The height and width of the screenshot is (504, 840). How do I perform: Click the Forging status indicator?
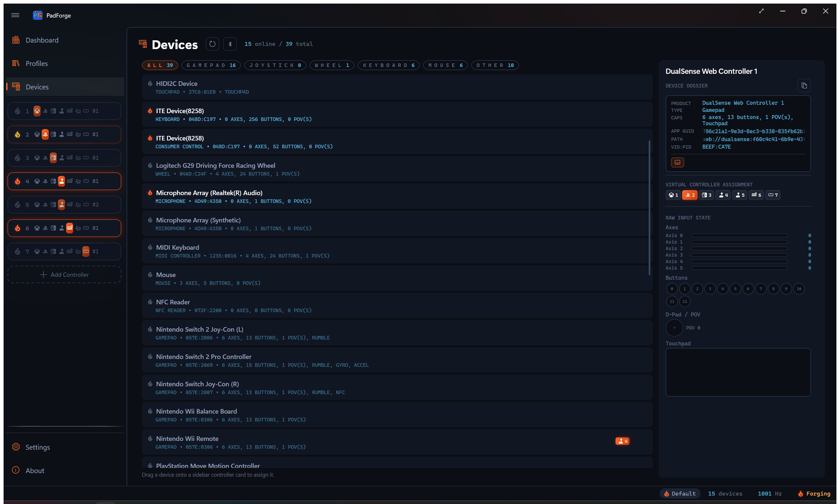[x=814, y=494]
